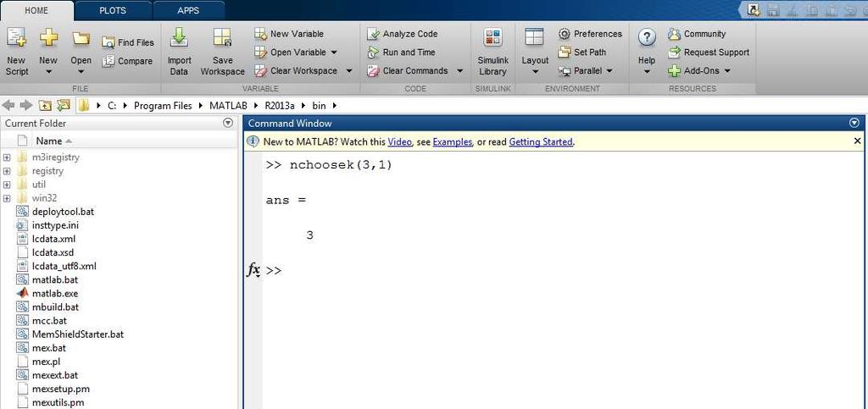The width and height of the screenshot is (868, 409).
Task: Click the Open folder icon
Action: click(81, 38)
